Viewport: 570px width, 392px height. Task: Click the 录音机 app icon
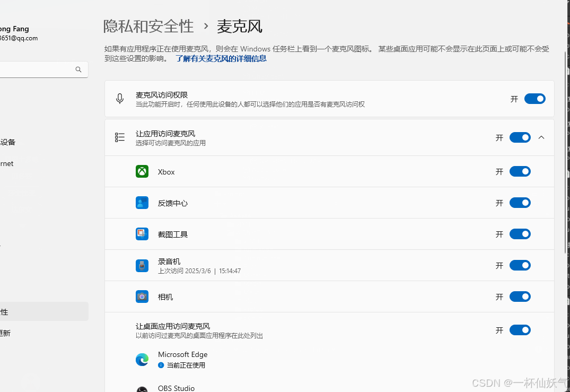tap(142, 265)
